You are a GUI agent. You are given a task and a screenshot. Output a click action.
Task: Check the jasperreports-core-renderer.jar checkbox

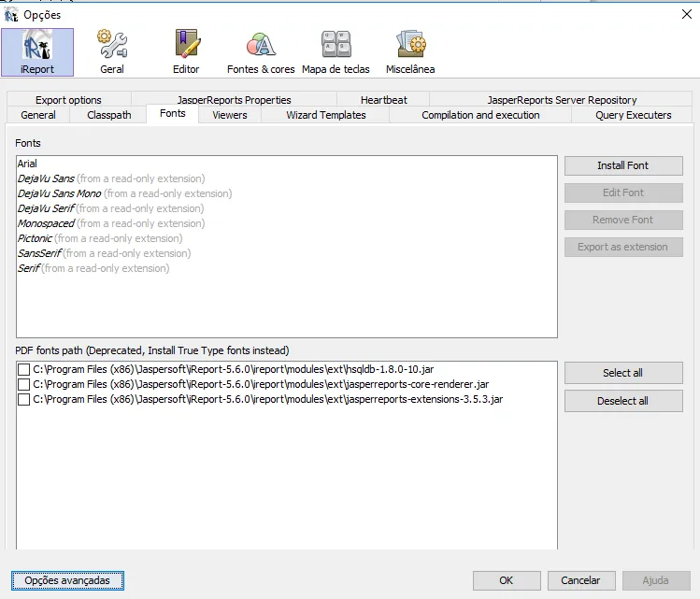click(23, 384)
